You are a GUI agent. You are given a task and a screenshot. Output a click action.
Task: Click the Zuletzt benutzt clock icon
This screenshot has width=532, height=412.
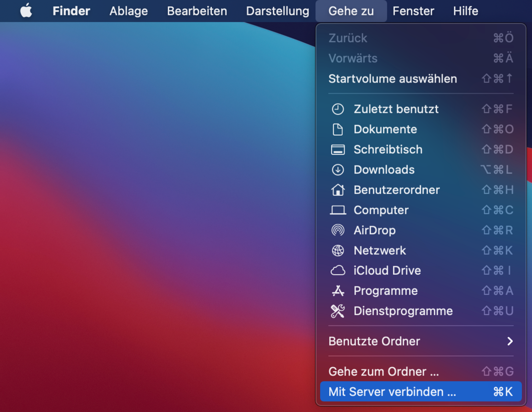point(338,109)
